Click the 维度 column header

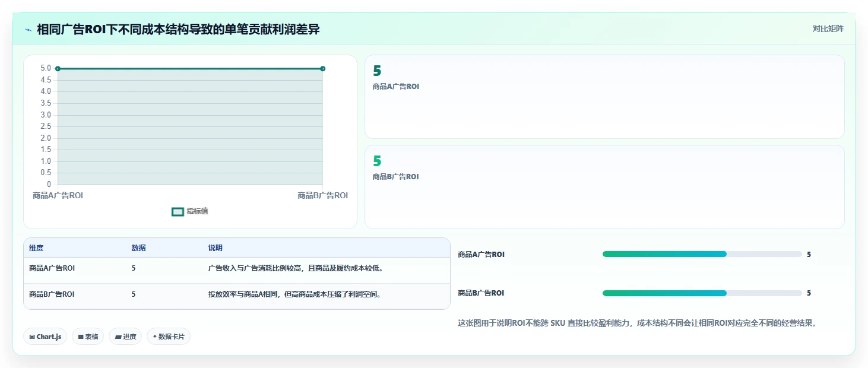click(x=36, y=248)
